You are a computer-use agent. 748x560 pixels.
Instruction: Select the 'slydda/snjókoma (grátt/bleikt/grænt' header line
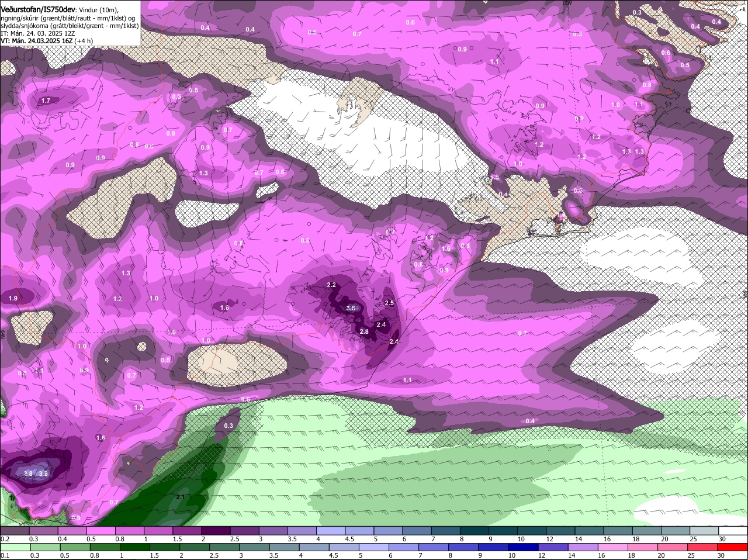pos(70,26)
